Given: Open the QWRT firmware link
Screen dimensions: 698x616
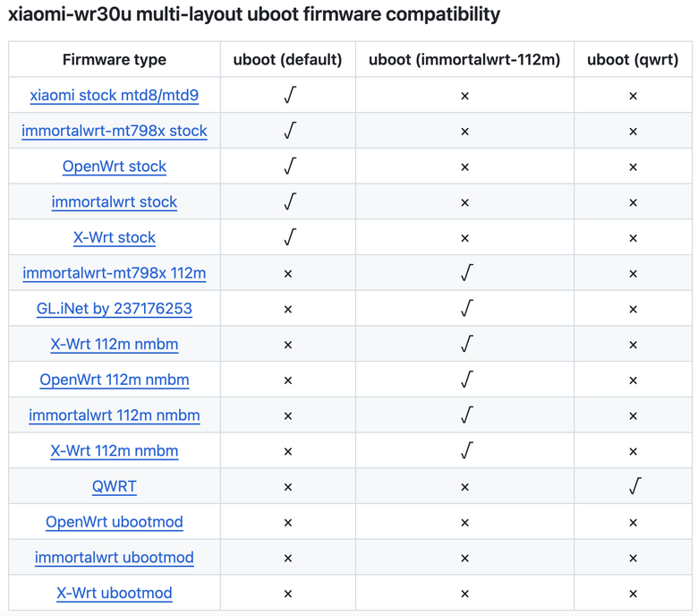Looking at the screenshot, I should click(114, 486).
